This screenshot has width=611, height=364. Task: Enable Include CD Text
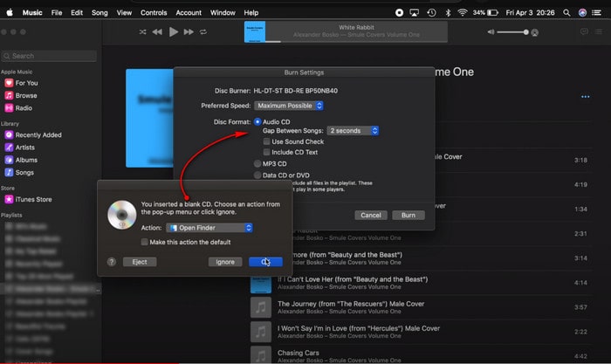click(x=266, y=152)
